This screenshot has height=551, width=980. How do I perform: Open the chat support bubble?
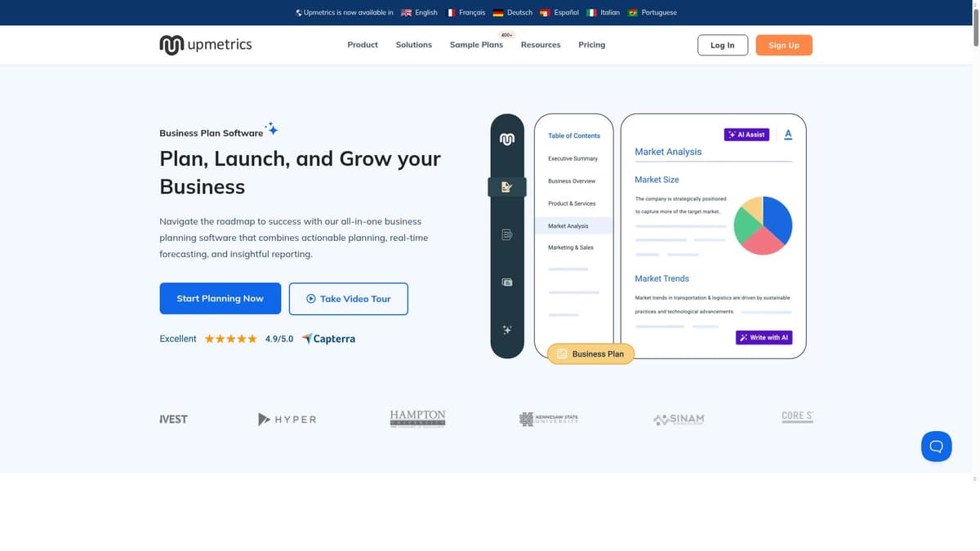tap(936, 446)
